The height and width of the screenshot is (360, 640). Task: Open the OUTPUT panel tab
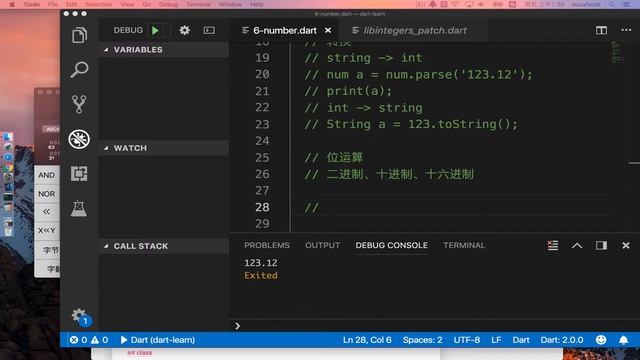(322, 245)
